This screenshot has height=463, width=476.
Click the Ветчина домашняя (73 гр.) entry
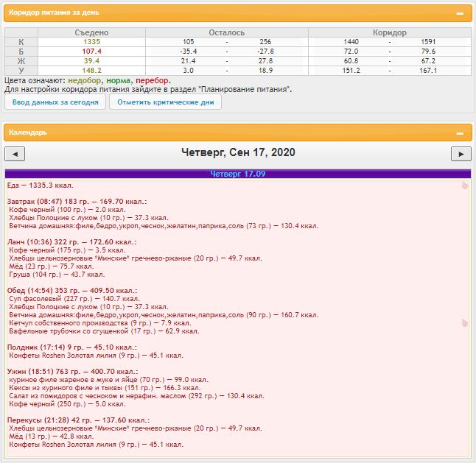pos(164,226)
